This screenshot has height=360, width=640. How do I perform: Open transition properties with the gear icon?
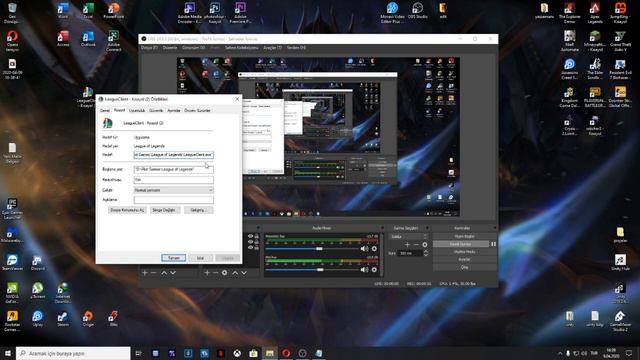pyautogui.click(x=425, y=244)
